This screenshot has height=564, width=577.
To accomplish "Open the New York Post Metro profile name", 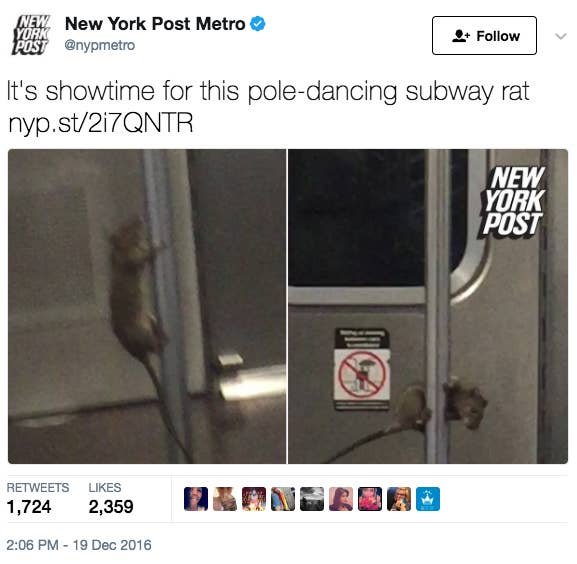I will pyautogui.click(x=155, y=24).
